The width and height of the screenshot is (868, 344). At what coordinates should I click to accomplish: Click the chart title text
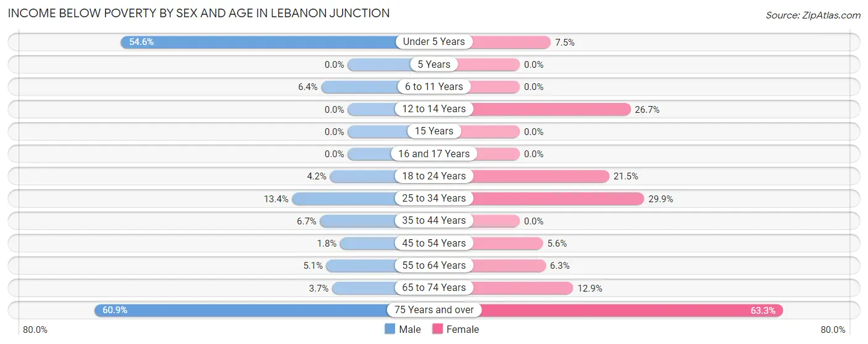pos(199,13)
